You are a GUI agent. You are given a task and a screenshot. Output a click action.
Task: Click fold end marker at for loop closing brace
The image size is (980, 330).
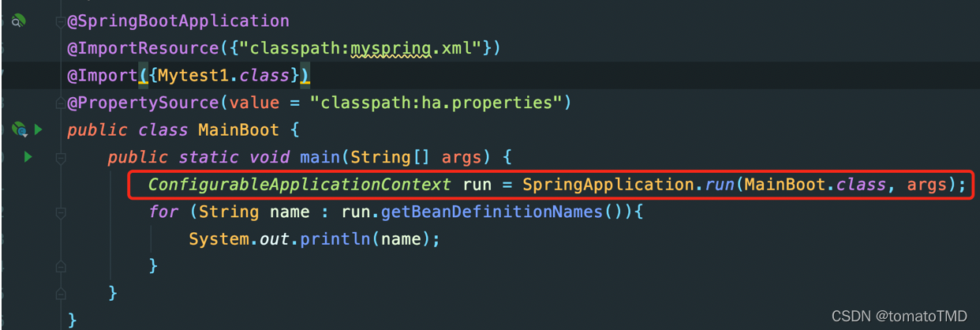point(60,266)
